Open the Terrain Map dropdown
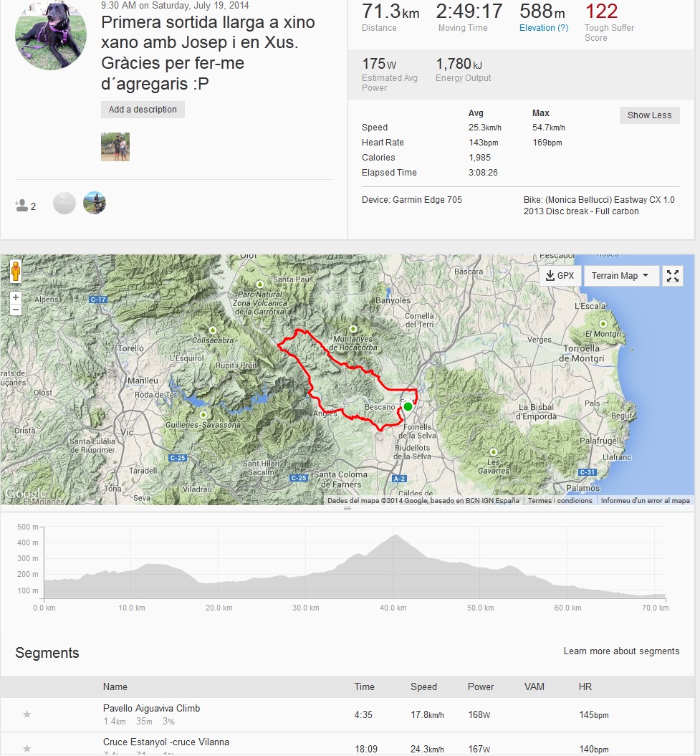Viewport: 700px width, 756px height. (620, 276)
